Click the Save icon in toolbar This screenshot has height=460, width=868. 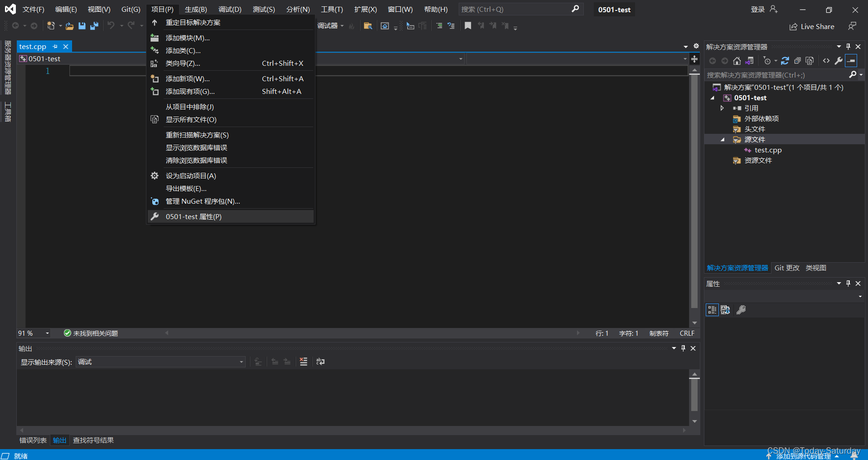click(82, 26)
